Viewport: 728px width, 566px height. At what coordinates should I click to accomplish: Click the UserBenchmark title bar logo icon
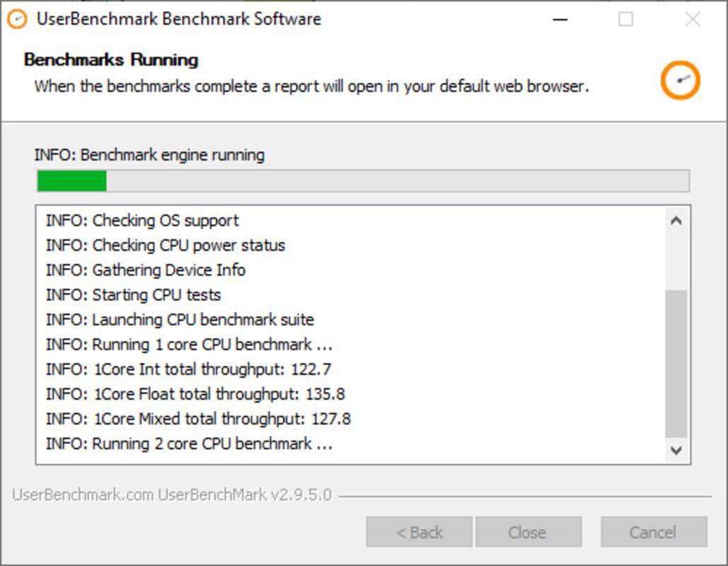(17, 19)
